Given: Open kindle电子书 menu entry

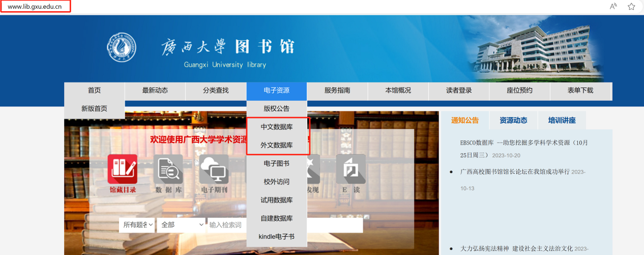Looking at the screenshot, I should [277, 237].
